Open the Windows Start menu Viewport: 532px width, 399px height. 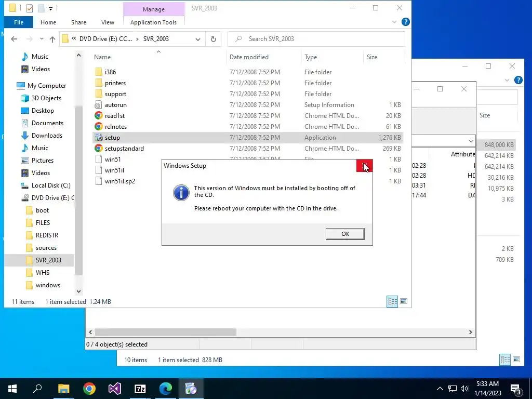[12, 389]
